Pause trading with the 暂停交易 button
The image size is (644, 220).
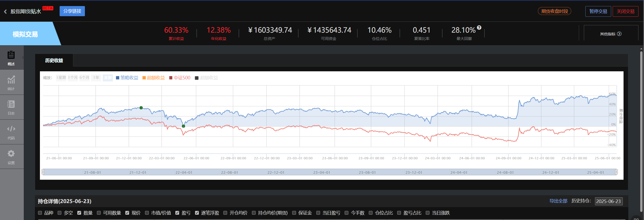(598, 11)
